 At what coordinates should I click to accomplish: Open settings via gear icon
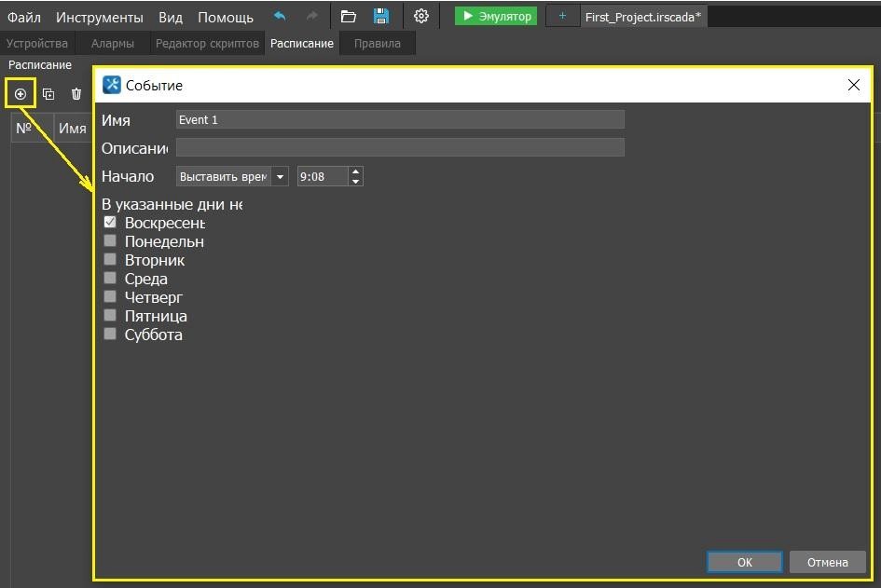point(421,16)
